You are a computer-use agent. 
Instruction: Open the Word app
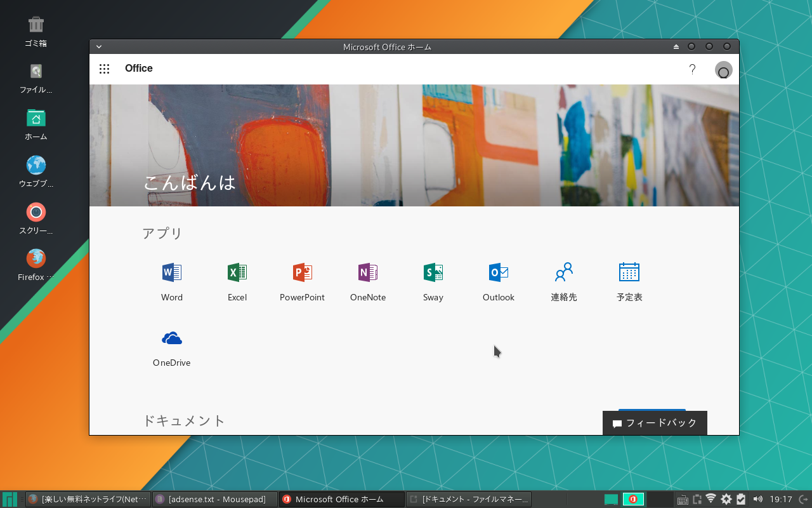pos(172,282)
